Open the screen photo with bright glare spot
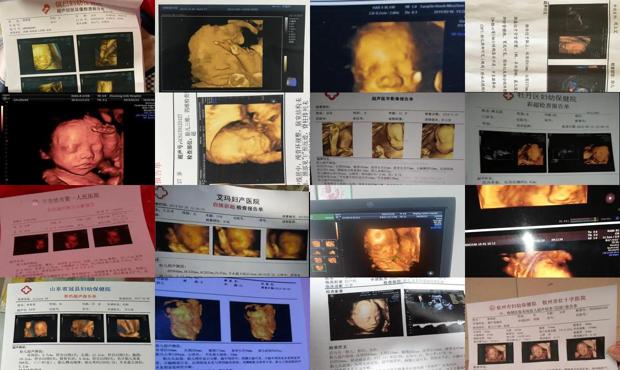 pos(542,253)
